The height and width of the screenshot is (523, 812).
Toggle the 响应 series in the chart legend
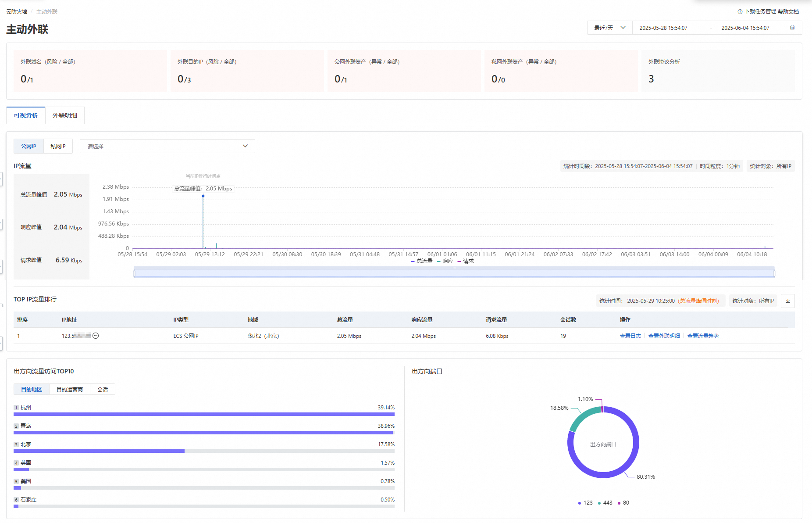pyautogui.click(x=445, y=261)
